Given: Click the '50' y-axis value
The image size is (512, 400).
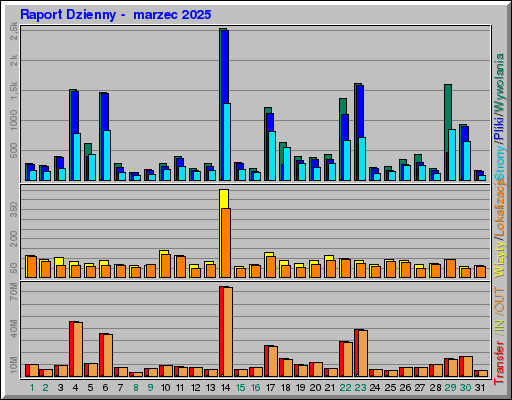Looking at the screenshot, I should coord(14,268).
